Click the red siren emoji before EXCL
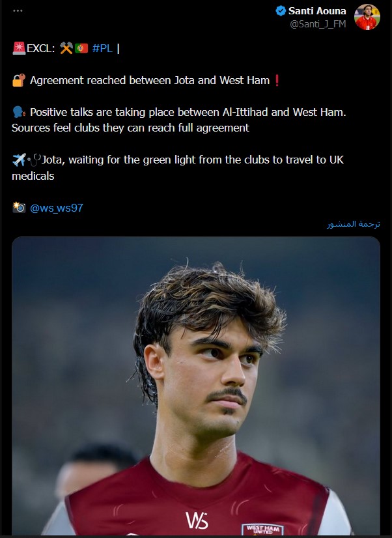The image size is (392, 538). point(19,48)
